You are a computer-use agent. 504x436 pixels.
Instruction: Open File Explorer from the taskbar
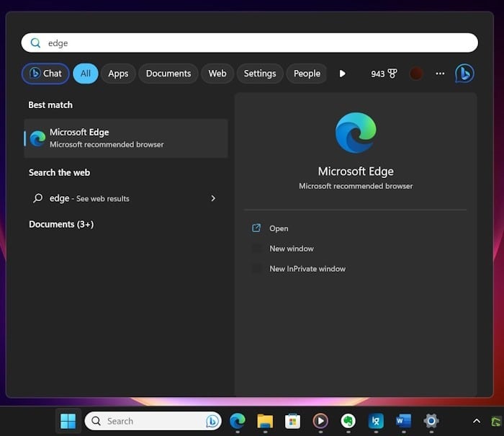[265, 421]
